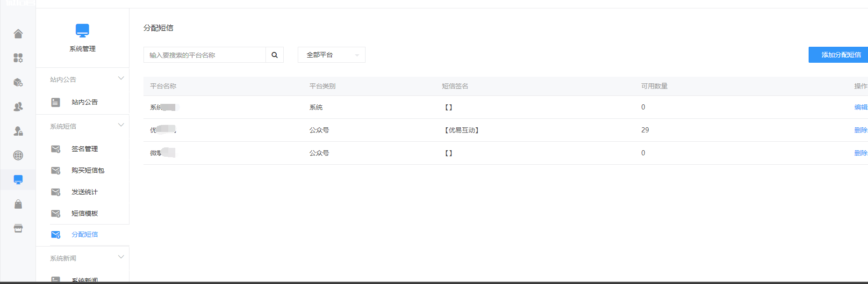
Task: Open 站内公告 menu item
Action: 85,102
